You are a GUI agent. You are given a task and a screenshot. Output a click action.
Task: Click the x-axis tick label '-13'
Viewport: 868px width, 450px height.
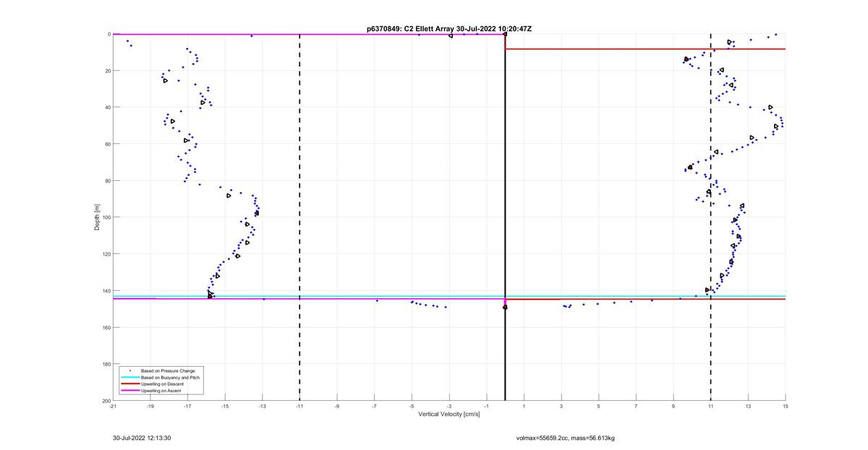[263, 407]
